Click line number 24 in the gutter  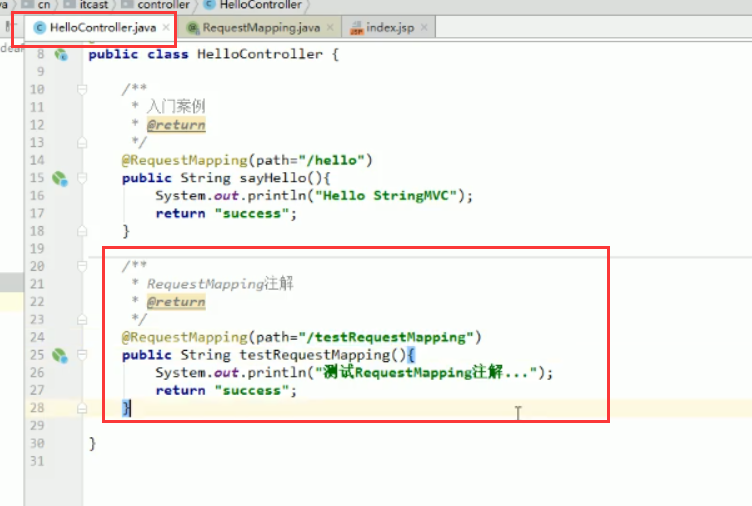coord(37,337)
